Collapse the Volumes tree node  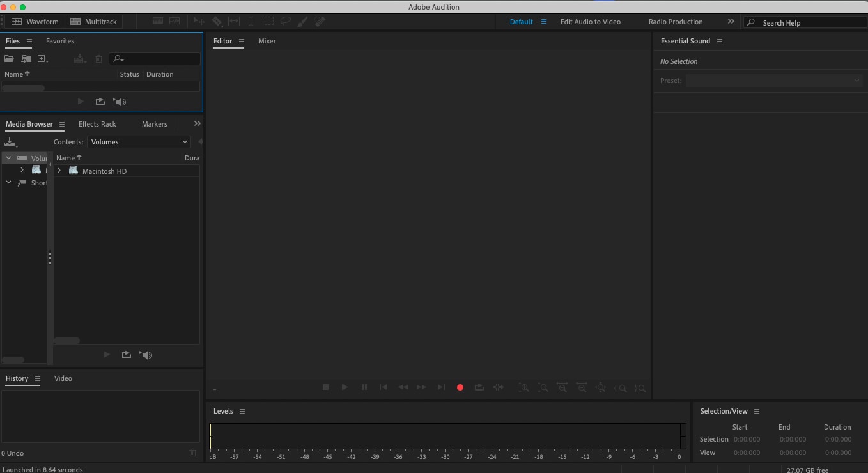coord(8,158)
